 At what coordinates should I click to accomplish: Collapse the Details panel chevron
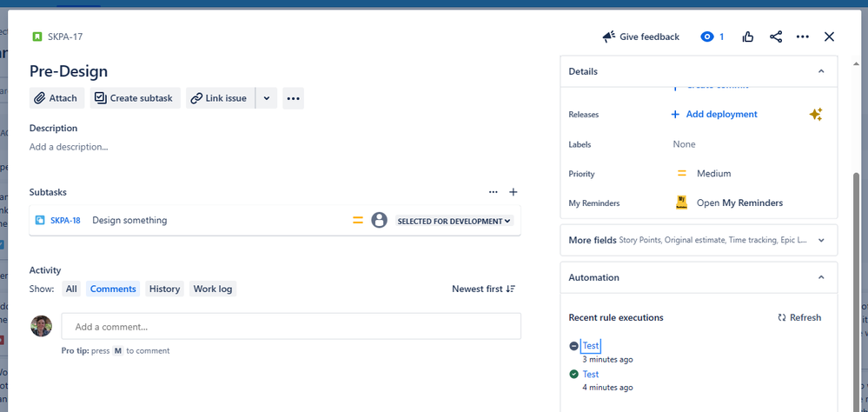821,71
